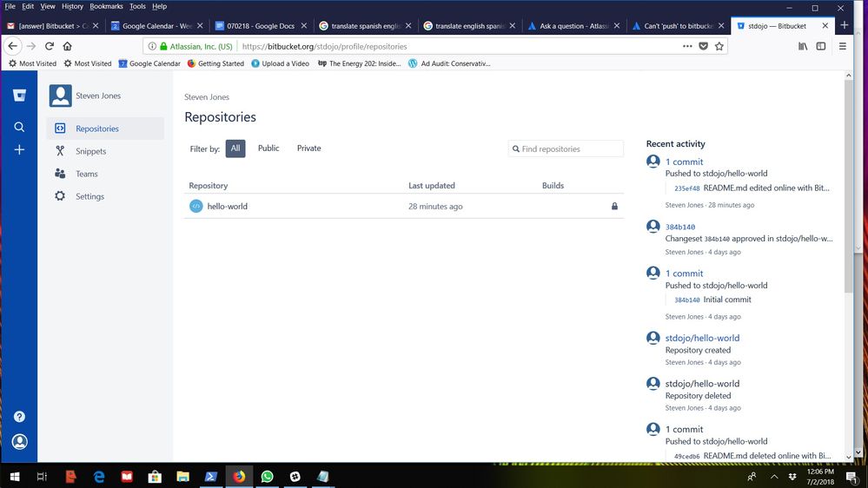This screenshot has width=868, height=488.
Task: Filter repositories by Public
Action: pos(268,148)
